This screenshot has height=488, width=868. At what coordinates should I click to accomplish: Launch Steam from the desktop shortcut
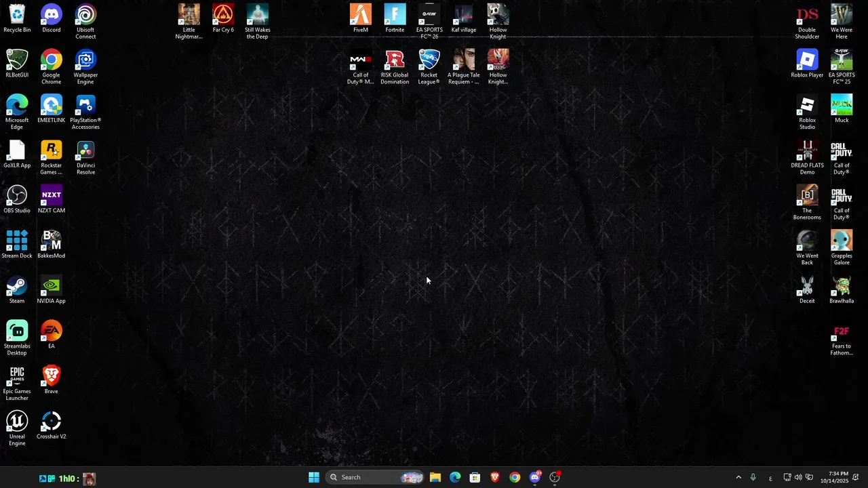17,290
